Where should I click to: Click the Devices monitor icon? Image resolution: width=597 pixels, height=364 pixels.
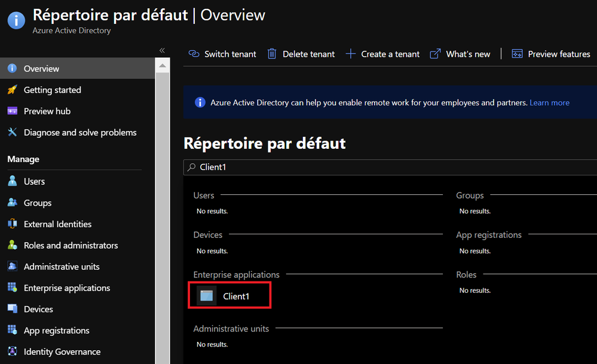[12, 309]
